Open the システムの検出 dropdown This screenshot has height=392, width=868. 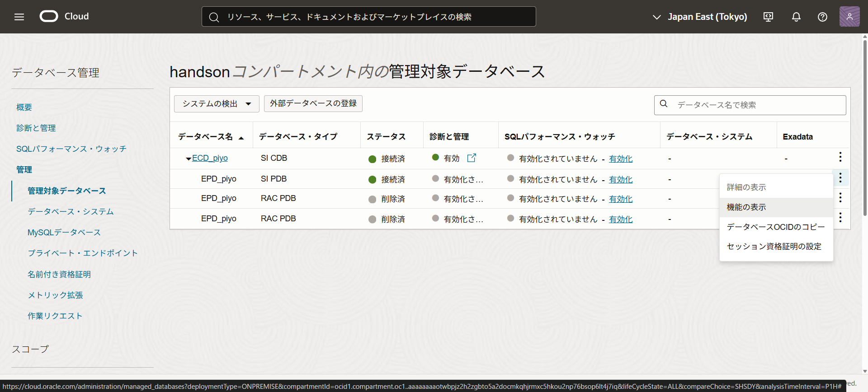click(x=217, y=104)
